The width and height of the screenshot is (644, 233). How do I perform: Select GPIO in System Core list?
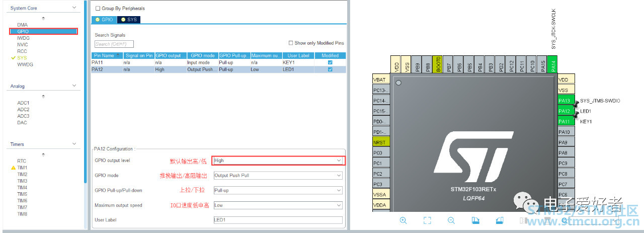click(x=43, y=31)
